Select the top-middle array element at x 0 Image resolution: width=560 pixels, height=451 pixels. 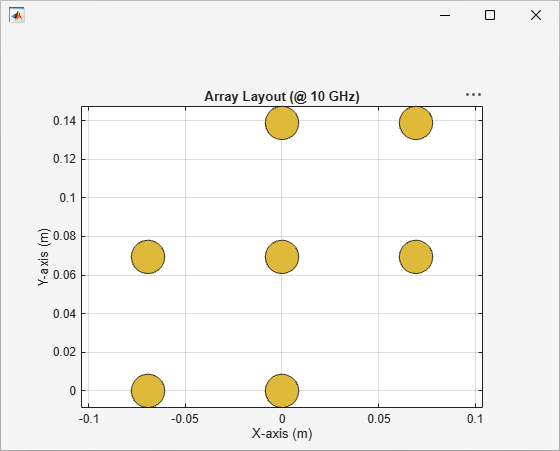[282, 123]
